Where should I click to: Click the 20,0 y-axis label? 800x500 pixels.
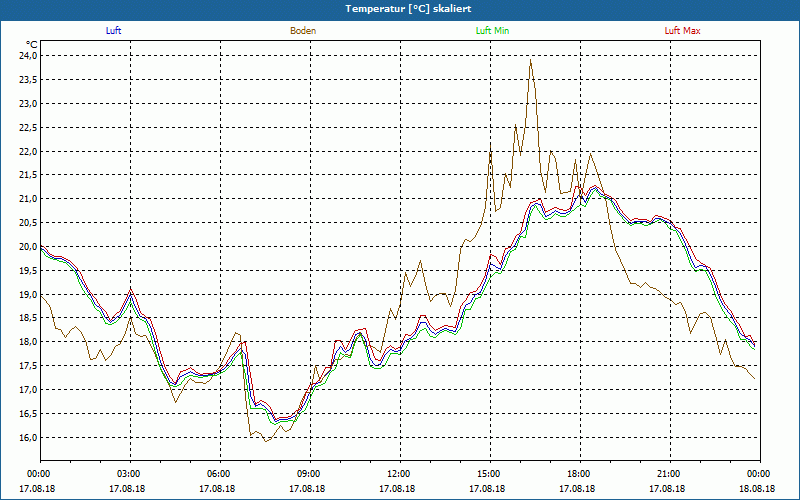(28, 247)
